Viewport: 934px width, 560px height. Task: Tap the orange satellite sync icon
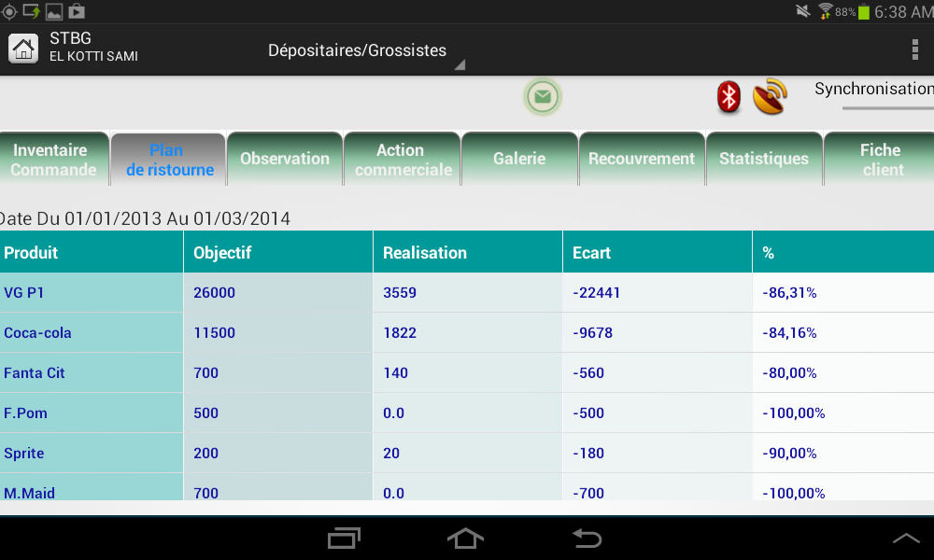pos(770,96)
